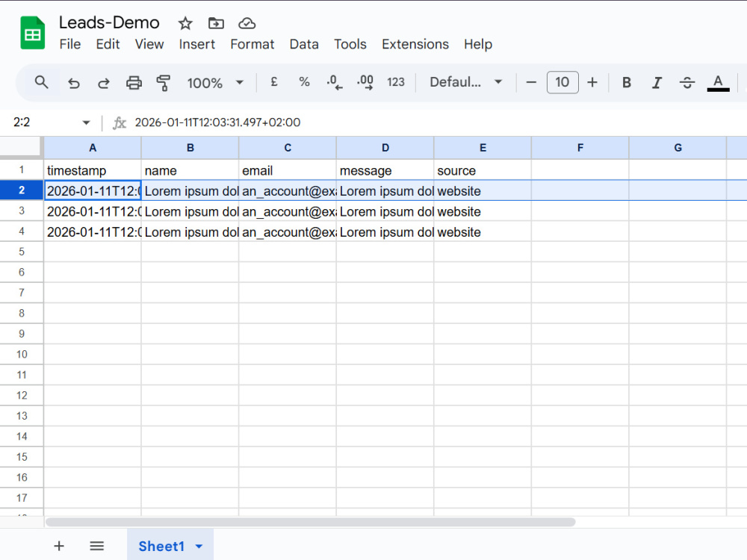Expand the name box dropdown arrow

tap(86, 122)
